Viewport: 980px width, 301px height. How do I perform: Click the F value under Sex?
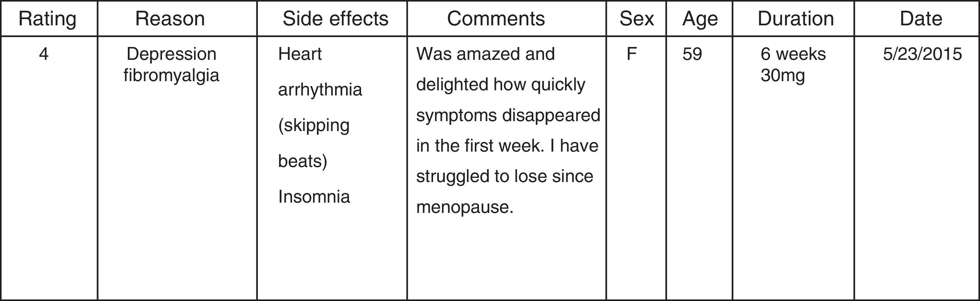click(x=631, y=54)
